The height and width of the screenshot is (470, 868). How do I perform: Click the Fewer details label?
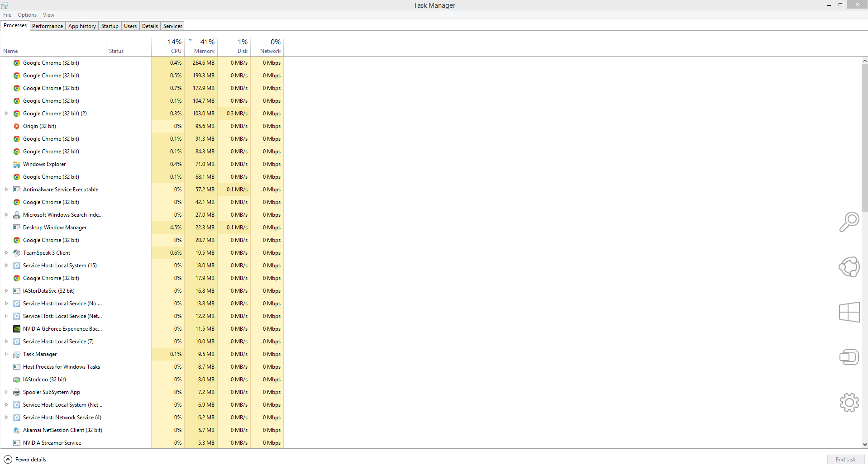(x=31, y=460)
